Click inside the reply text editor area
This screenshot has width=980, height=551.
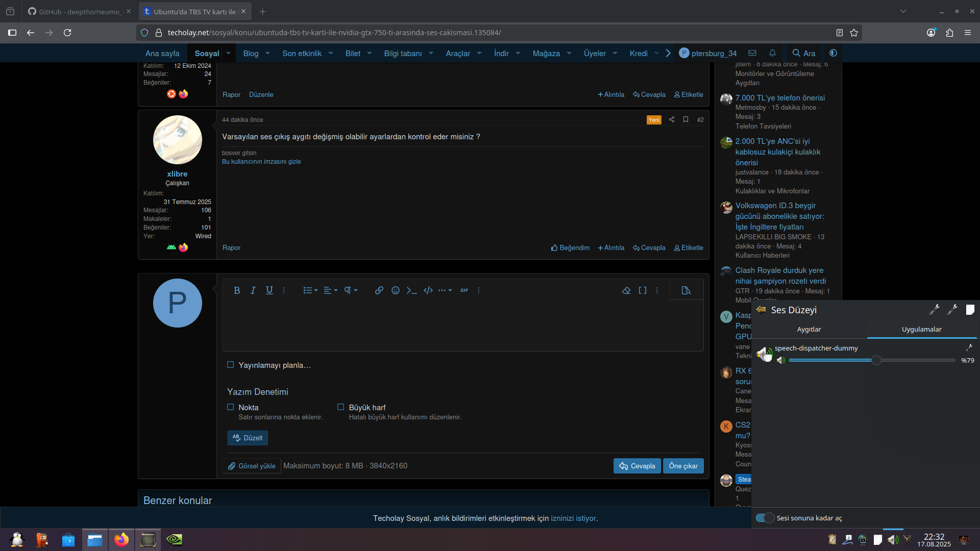(x=462, y=325)
